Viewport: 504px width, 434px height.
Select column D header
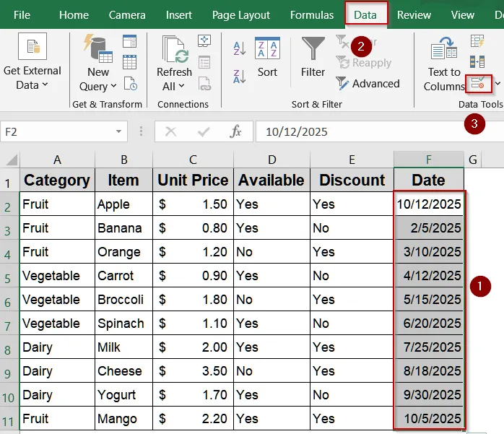coord(272,160)
